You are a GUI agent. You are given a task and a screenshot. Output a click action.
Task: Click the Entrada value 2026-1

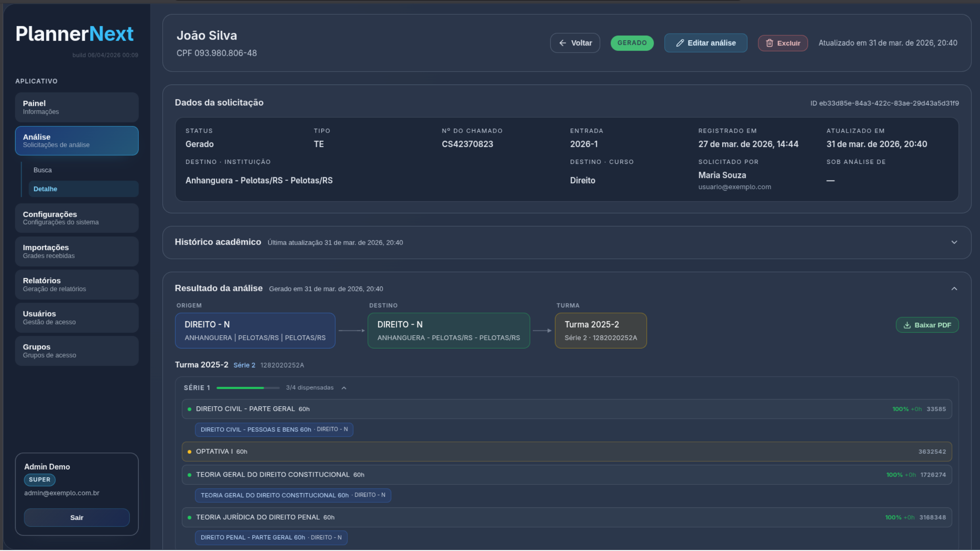click(584, 144)
